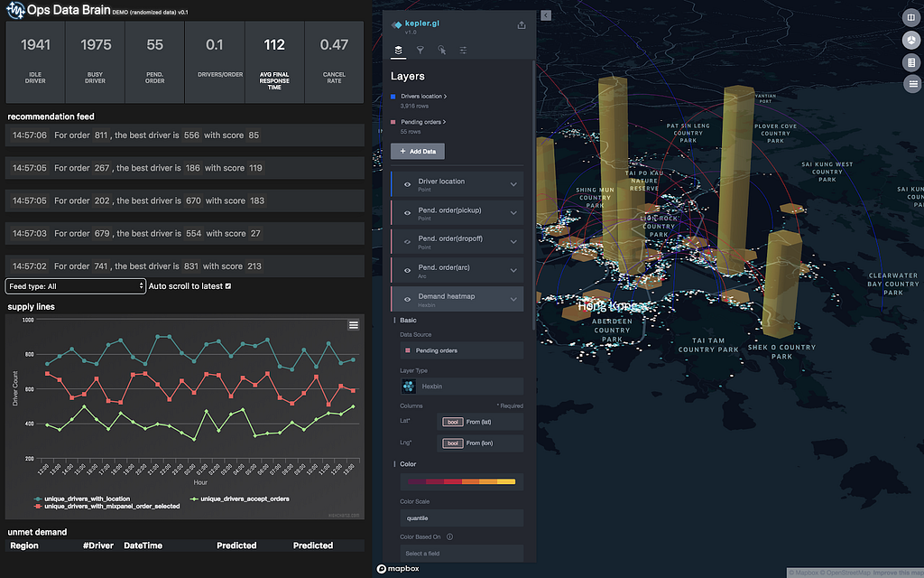Expand the Pend. order(arc) layer settings
Image resolution: width=924 pixels, height=578 pixels.
point(513,271)
